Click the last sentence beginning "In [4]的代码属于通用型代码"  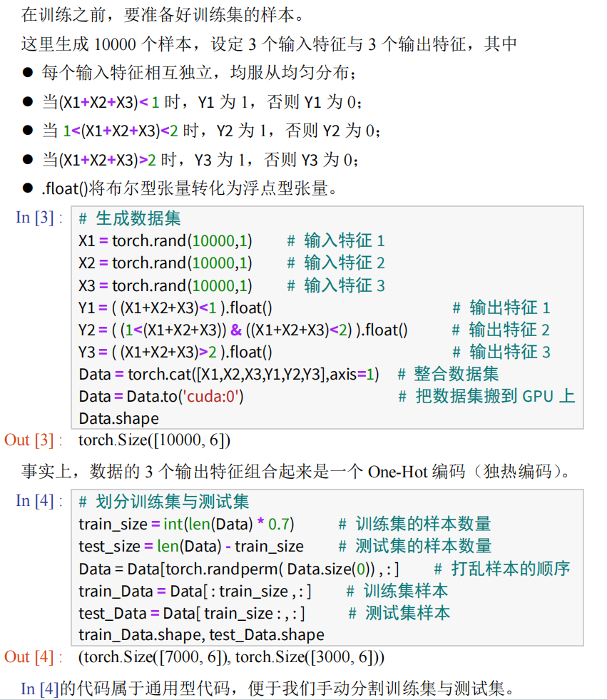pos(267,689)
